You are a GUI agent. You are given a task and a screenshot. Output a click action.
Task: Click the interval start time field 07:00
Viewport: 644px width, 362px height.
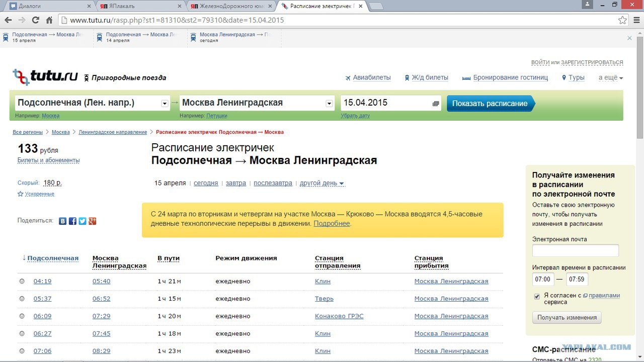(543, 279)
